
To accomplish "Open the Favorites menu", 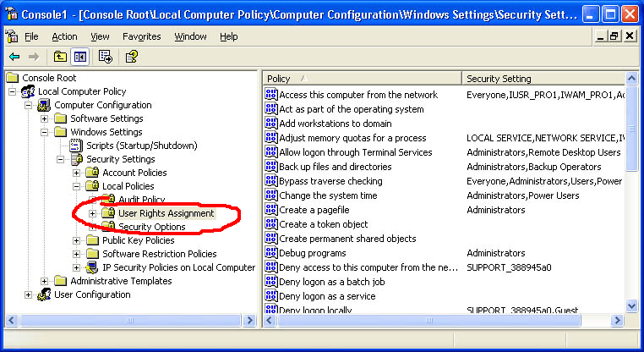I will tap(142, 37).
